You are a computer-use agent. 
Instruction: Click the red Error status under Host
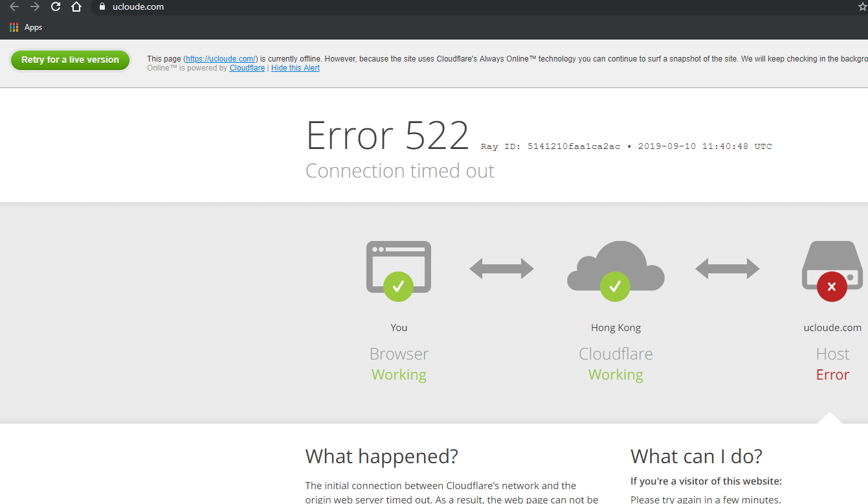click(x=832, y=374)
